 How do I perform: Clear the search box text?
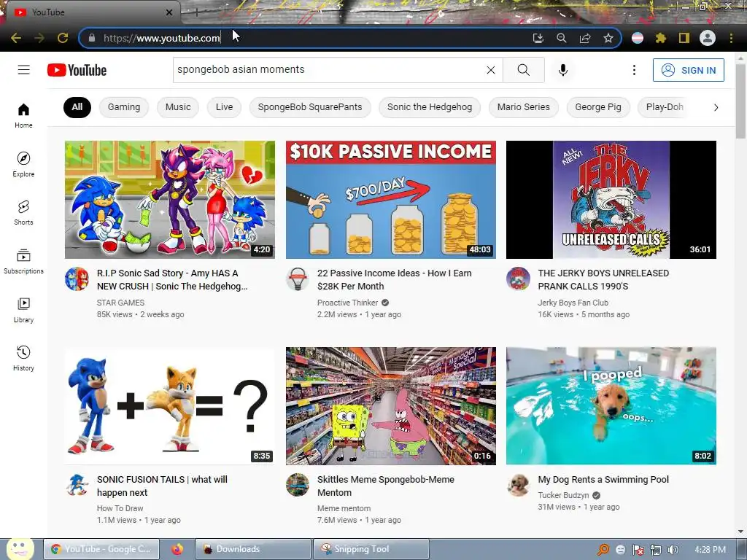pos(491,70)
